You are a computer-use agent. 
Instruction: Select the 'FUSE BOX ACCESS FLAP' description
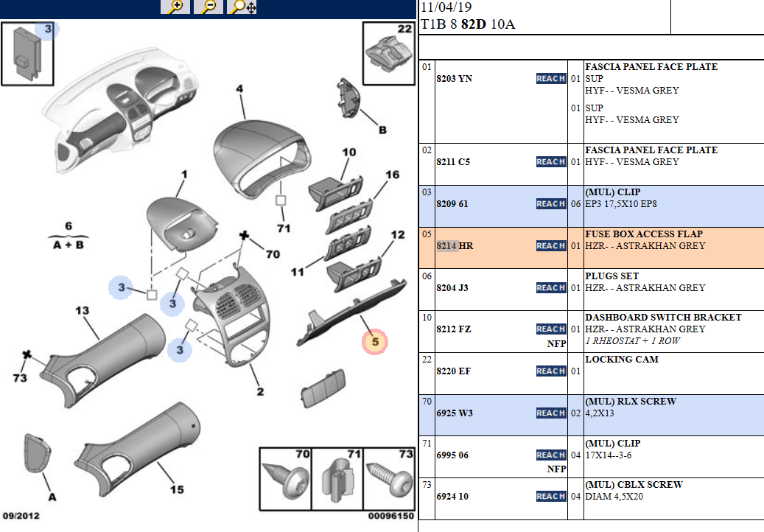pyautogui.click(x=644, y=234)
